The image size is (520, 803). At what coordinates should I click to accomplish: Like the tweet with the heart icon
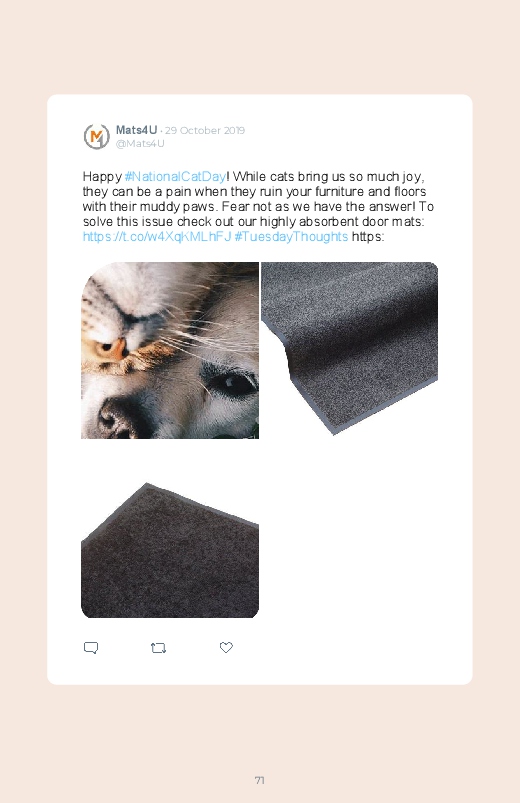pyautogui.click(x=226, y=647)
